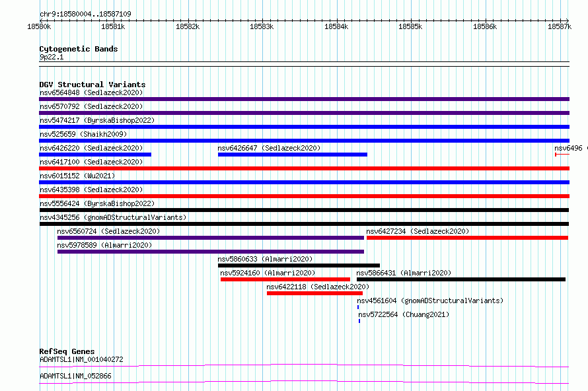Click the Cytogenetic Bands track title

click(79, 49)
